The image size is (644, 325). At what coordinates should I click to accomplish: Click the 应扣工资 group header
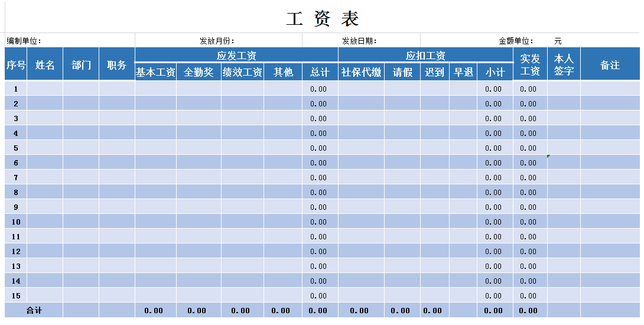click(425, 55)
